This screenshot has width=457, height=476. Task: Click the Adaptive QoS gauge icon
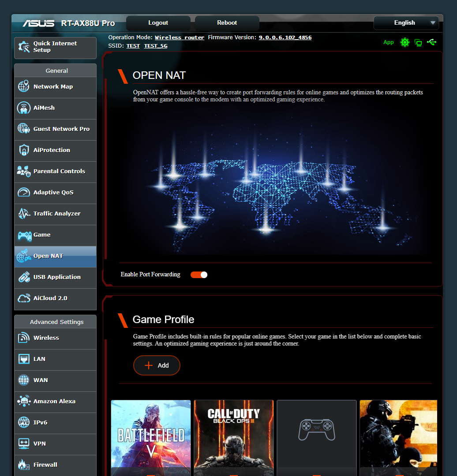click(24, 193)
